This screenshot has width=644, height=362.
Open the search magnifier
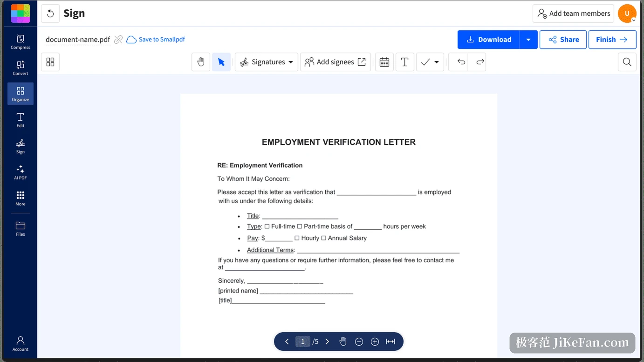pos(627,62)
